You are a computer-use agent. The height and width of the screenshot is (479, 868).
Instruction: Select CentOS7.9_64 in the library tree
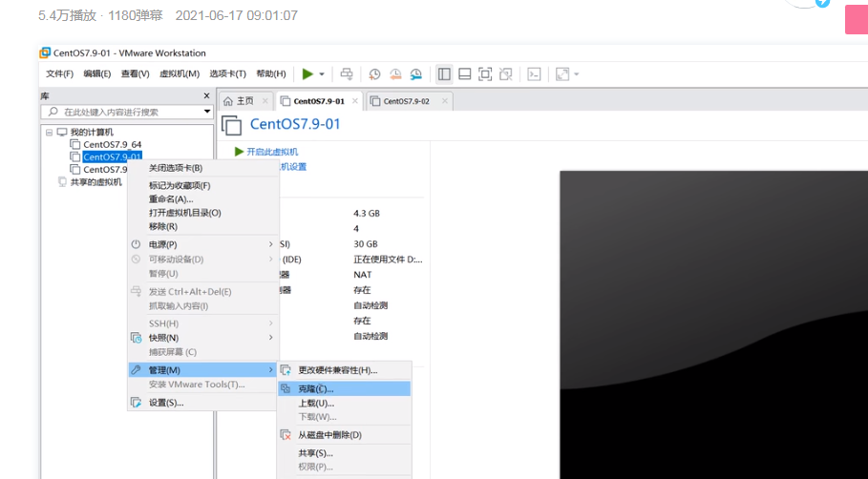pos(113,144)
